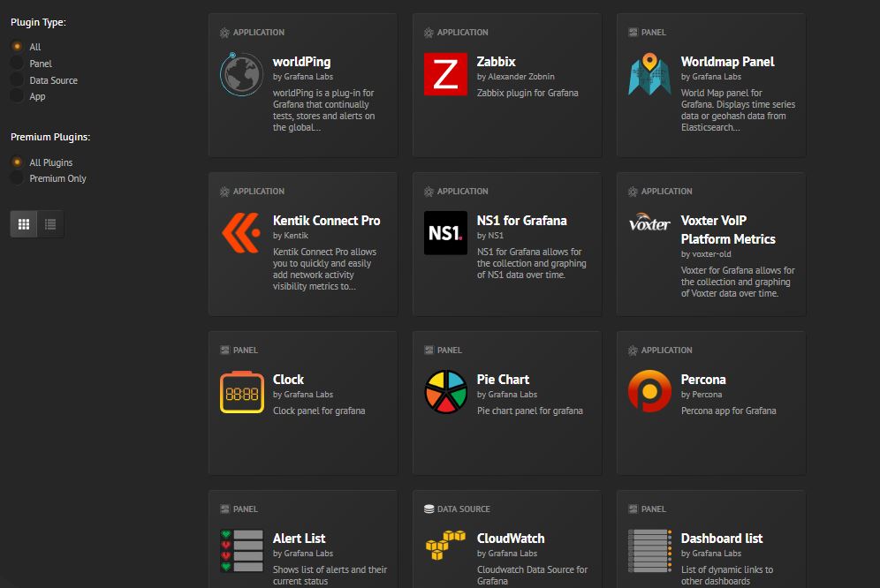Filter plugin type by Data Source
The width and height of the screenshot is (880, 588).
(18, 80)
